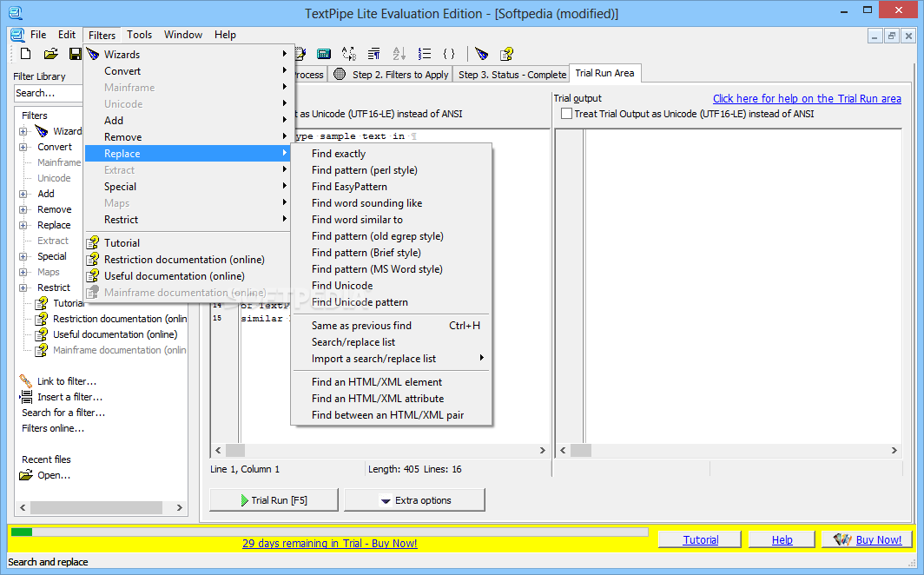The image size is (924, 575).
Task: Select Same as previous find entry
Action: coord(392,325)
